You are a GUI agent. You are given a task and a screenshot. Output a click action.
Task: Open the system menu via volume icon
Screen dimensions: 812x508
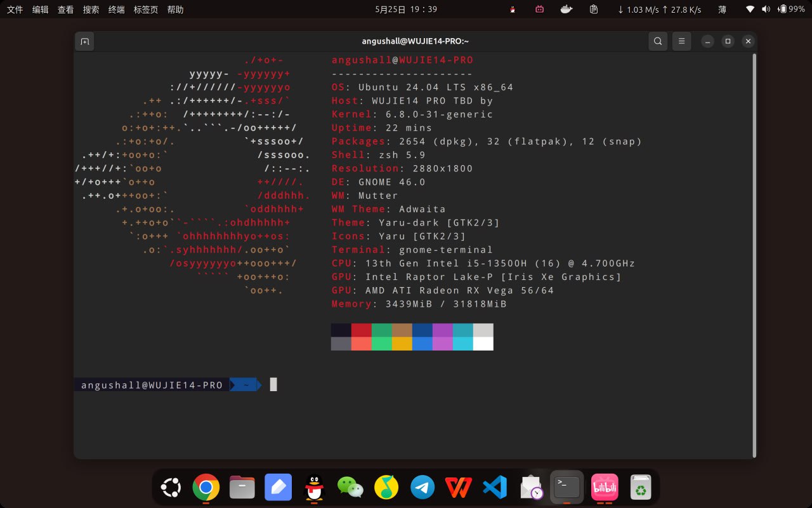point(766,10)
